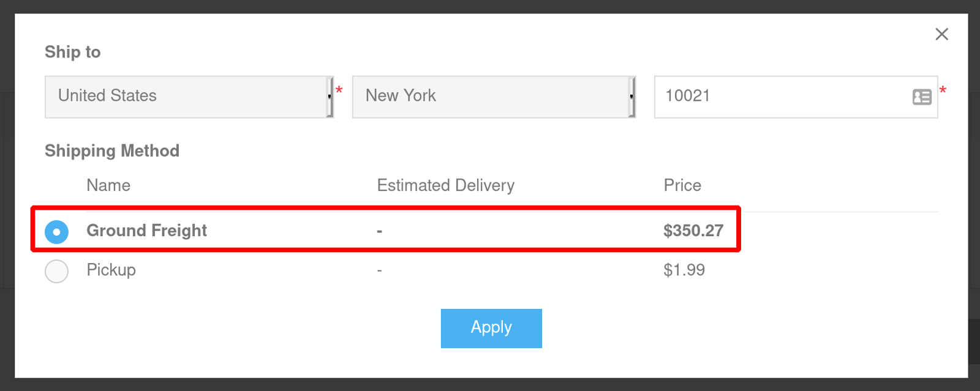980x391 pixels.
Task: Click the contact card autofill icon
Action: pyautogui.click(x=922, y=97)
